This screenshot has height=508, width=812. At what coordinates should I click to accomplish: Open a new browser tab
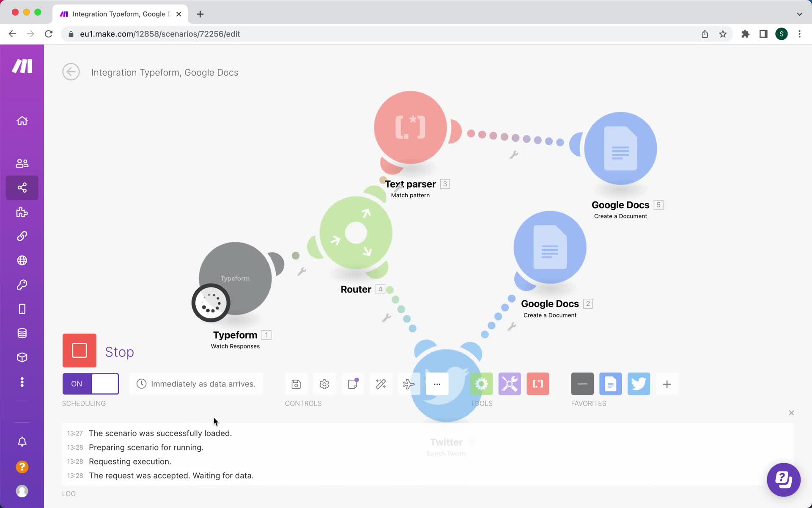pos(200,14)
